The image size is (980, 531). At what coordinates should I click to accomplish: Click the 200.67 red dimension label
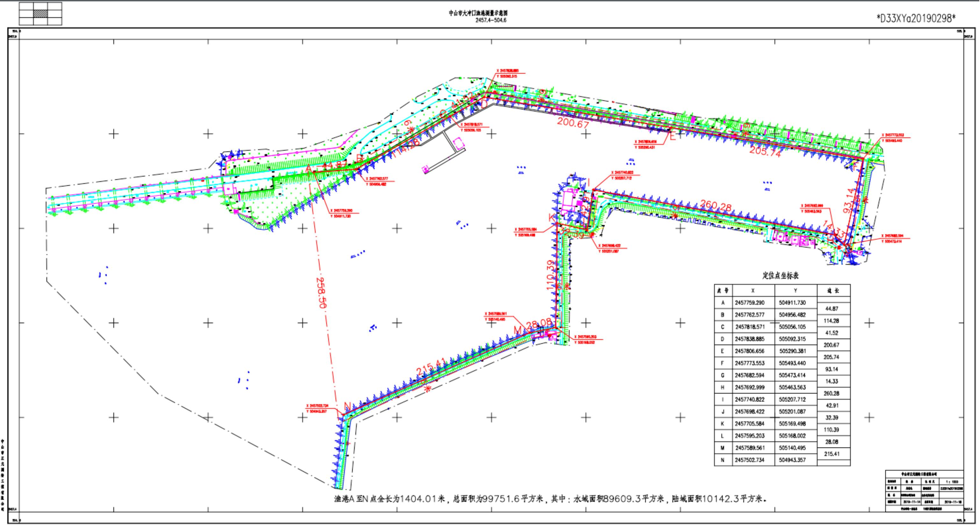click(573, 123)
